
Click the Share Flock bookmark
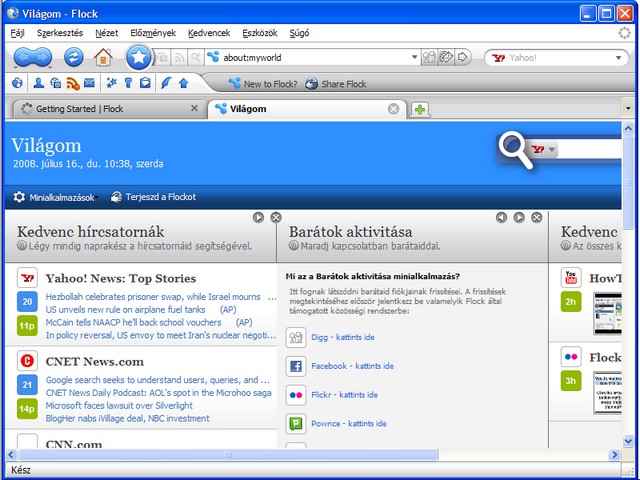coord(336,84)
